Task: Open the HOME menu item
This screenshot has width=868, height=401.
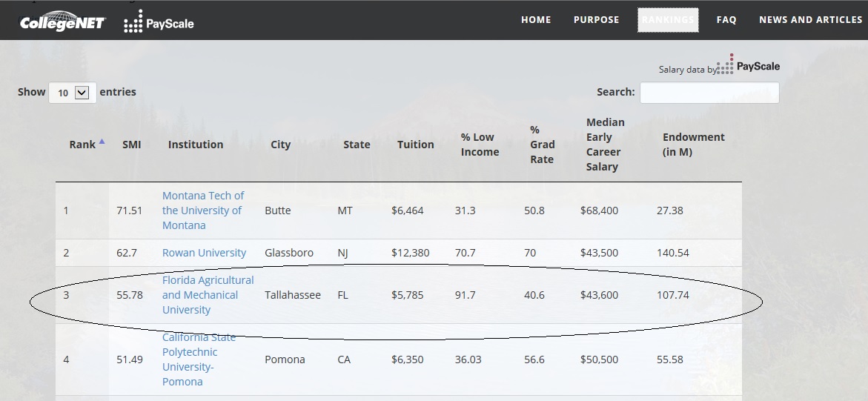Action: pos(536,20)
